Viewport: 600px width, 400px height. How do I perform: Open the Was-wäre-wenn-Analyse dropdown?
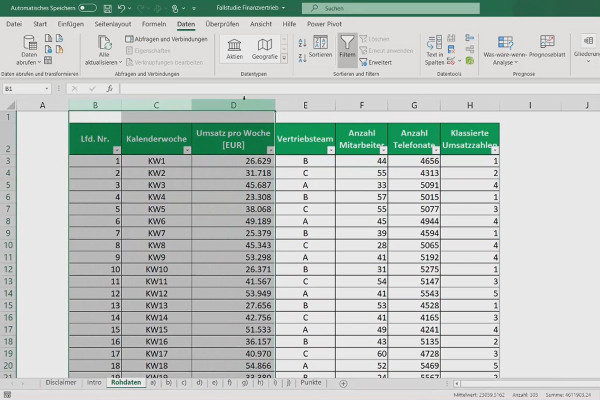click(505, 50)
